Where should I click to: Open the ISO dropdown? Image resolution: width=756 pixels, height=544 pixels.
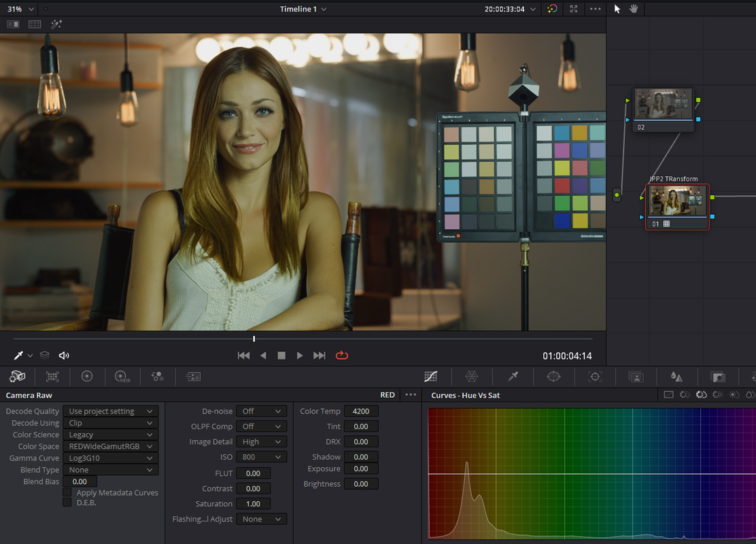[x=261, y=457]
